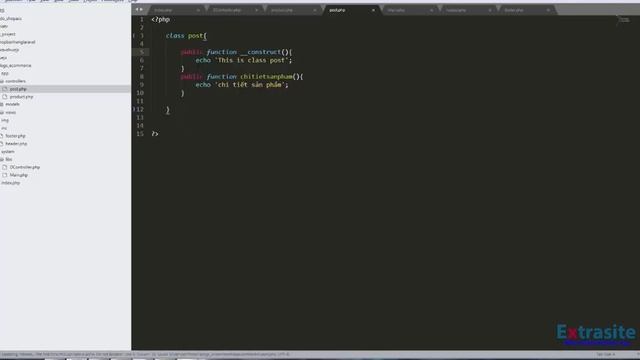Switch to the index.php editor tab
The width and height of the screenshot is (640, 360).
point(163,10)
